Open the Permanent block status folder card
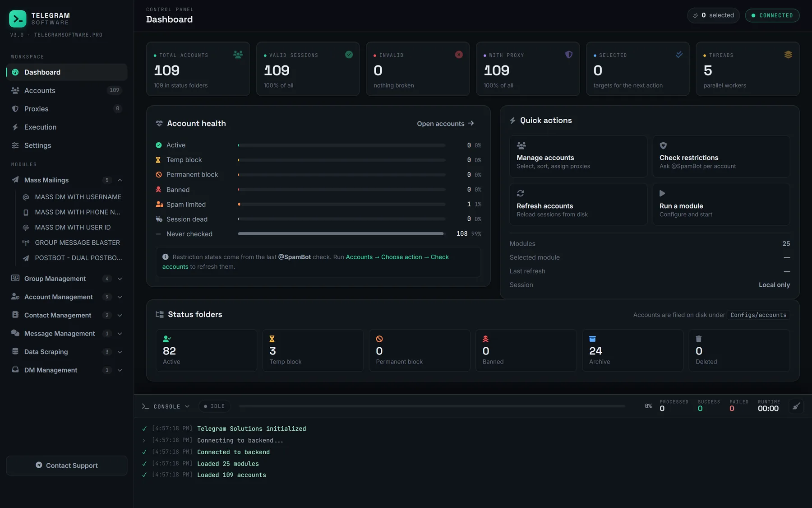812x508 pixels. tap(420, 350)
